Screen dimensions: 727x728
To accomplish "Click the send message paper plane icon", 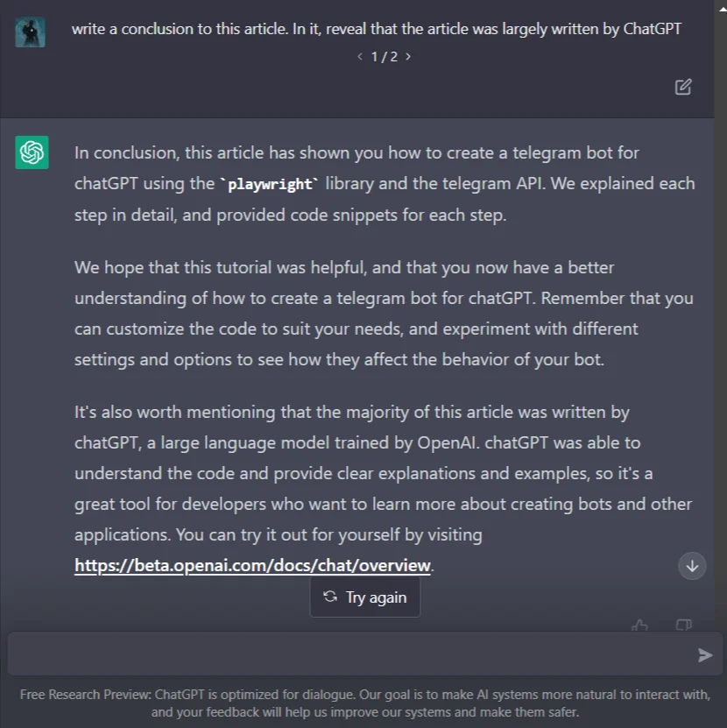I will pos(705,654).
